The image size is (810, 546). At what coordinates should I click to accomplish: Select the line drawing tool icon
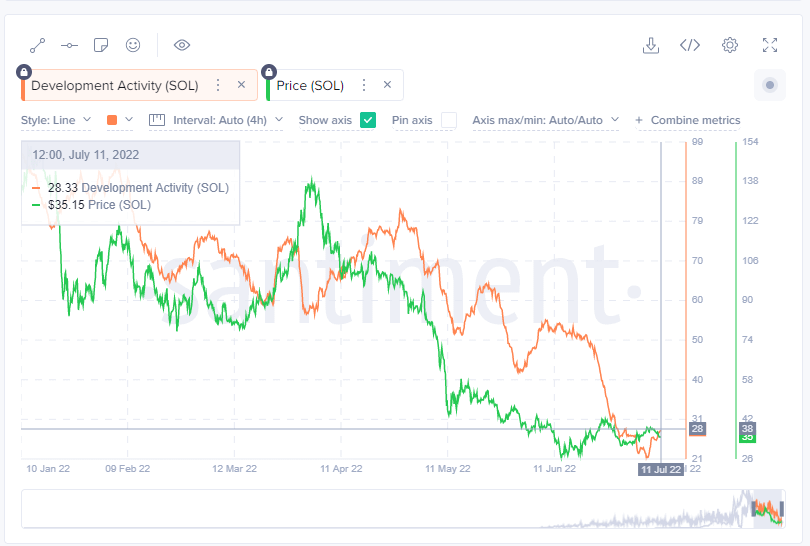(38, 45)
